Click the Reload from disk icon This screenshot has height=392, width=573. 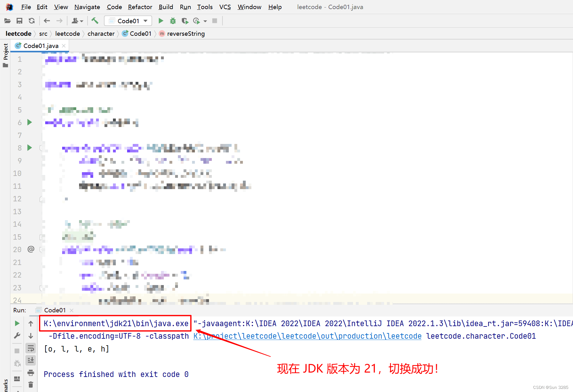(32, 21)
